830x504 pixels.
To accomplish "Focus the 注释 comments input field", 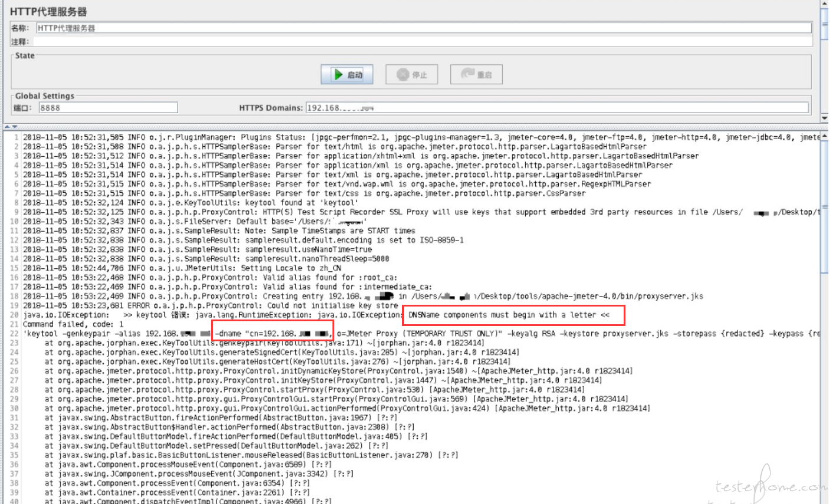I will point(422,42).
